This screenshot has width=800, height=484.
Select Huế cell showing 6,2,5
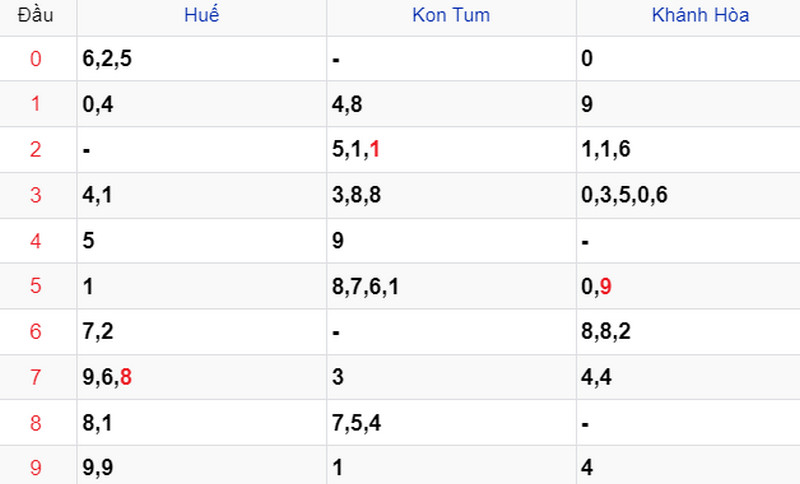click(x=202, y=58)
